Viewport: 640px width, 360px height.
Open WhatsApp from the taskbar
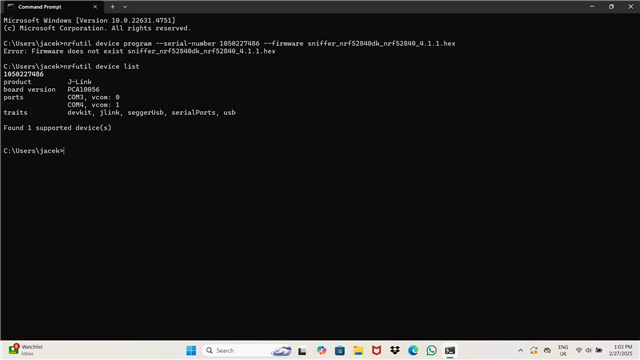point(431,350)
